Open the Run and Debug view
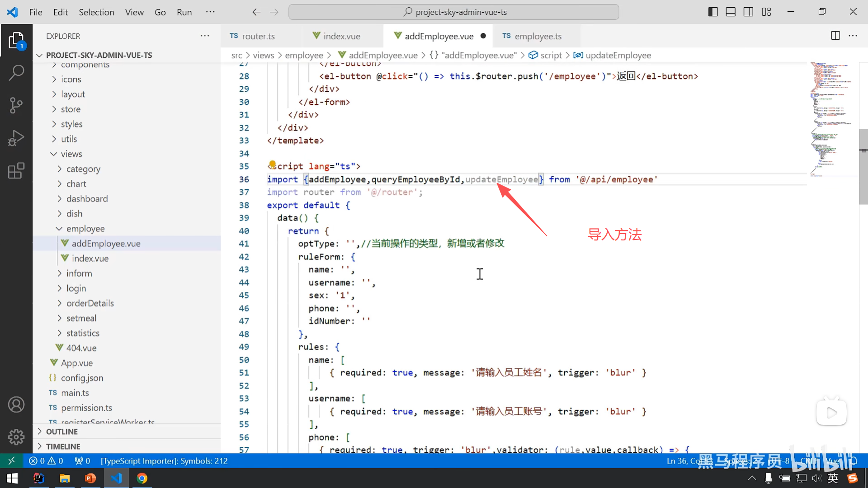868x488 pixels. tap(16, 138)
